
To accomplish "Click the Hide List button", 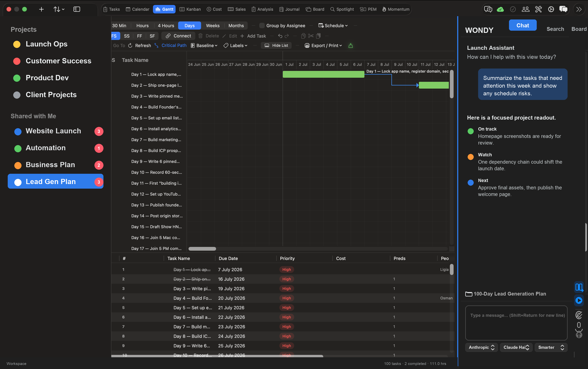I will (x=276, y=45).
